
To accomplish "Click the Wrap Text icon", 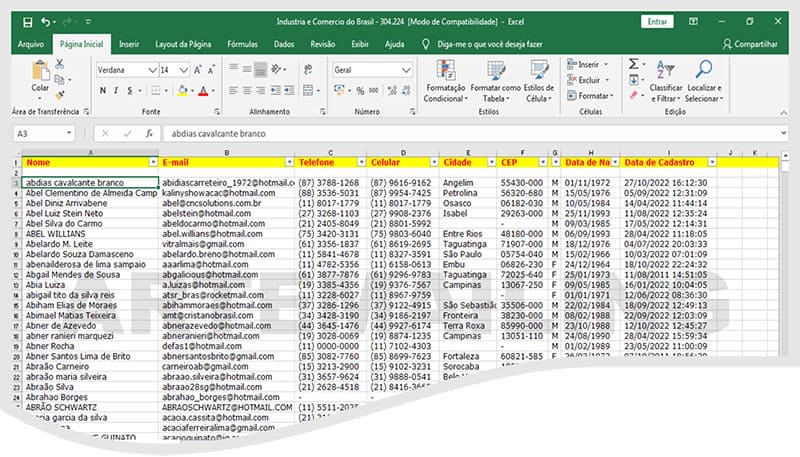I will [308, 69].
